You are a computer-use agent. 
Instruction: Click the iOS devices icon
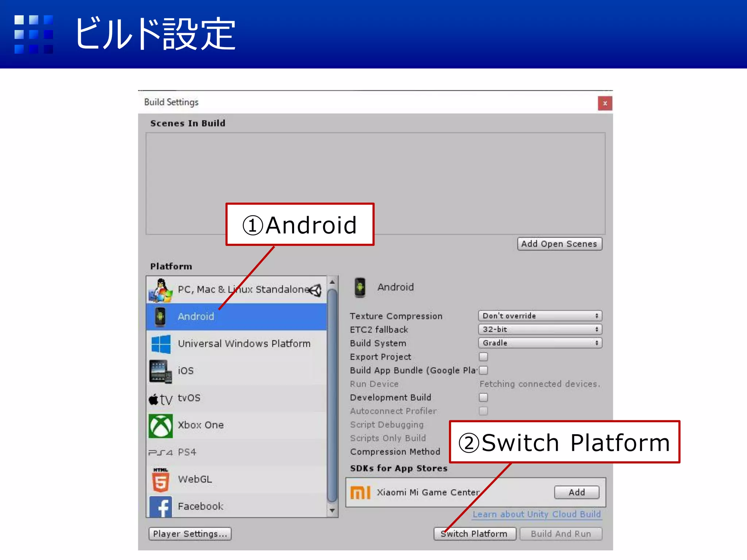click(x=160, y=372)
